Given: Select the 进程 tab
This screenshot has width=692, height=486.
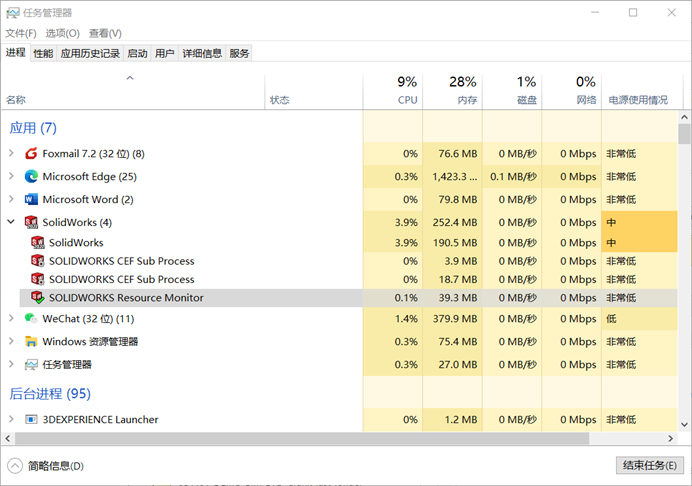Looking at the screenshot, I should [x=15, y=53].
